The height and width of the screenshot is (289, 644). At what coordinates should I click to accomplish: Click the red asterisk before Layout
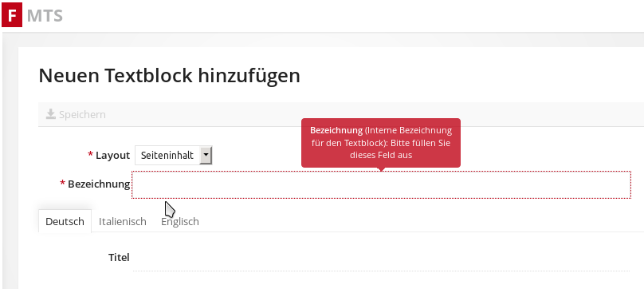pyautogui.click(x=90, y=154)
